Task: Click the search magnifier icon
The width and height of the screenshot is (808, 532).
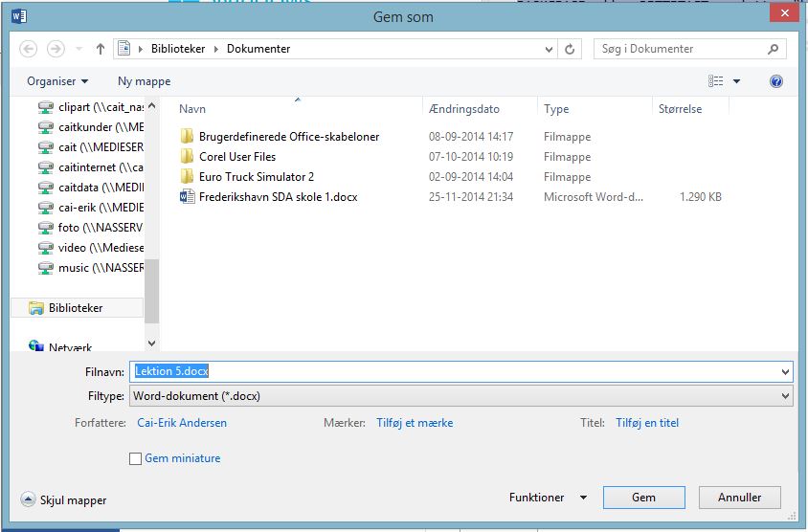Action: click(x=773, y=49)
